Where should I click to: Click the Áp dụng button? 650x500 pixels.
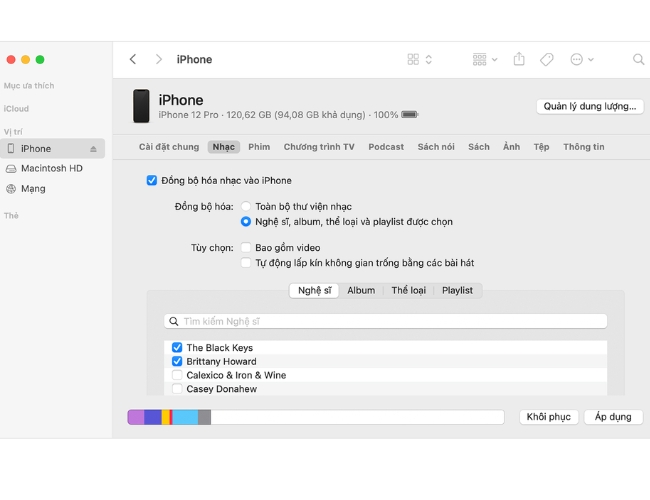613,417
